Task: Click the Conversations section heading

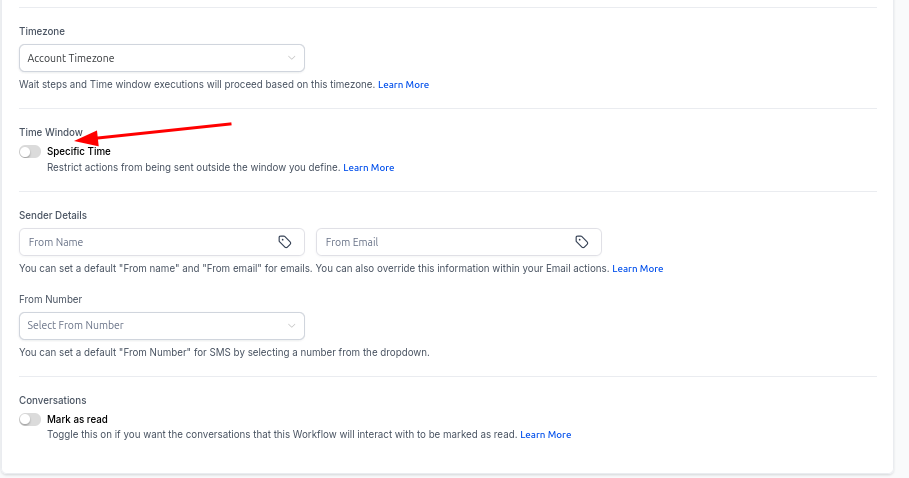Action: tap(53, 400)
